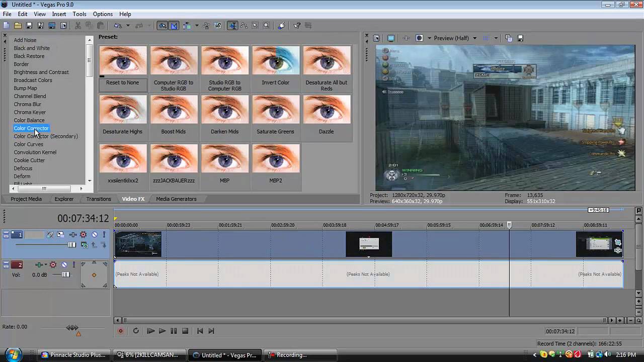Viewport: 644px width, 362px height.
Task: Open a project with the folder icon
Action: (18, 26)
